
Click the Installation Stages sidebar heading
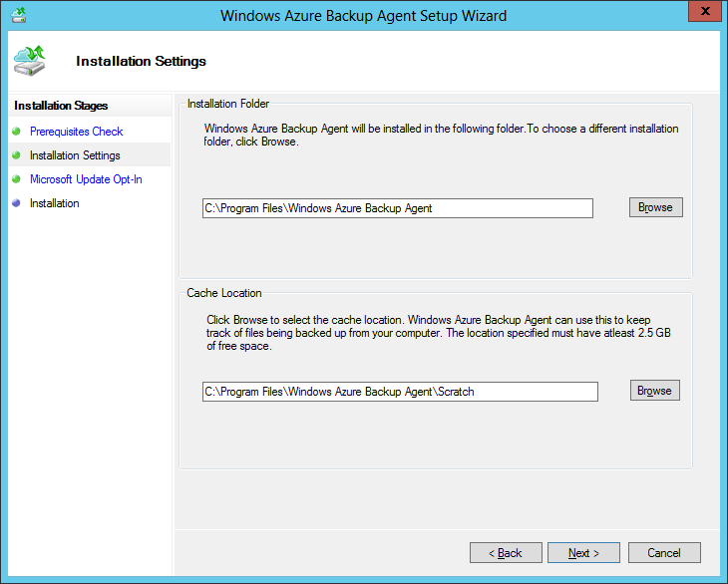point(61,106)
